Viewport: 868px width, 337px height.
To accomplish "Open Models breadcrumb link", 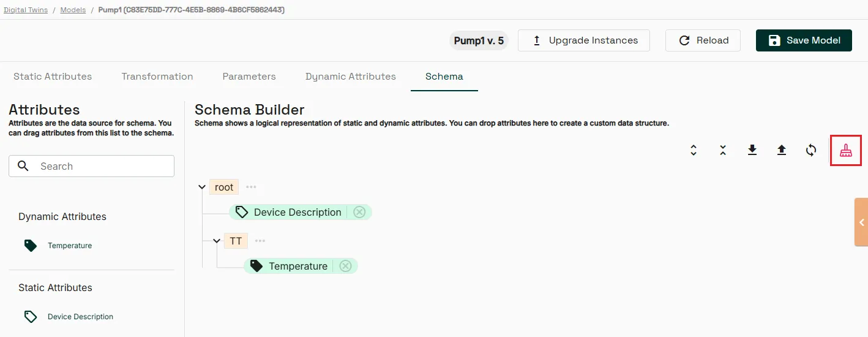I will click(x=73, y=10).
